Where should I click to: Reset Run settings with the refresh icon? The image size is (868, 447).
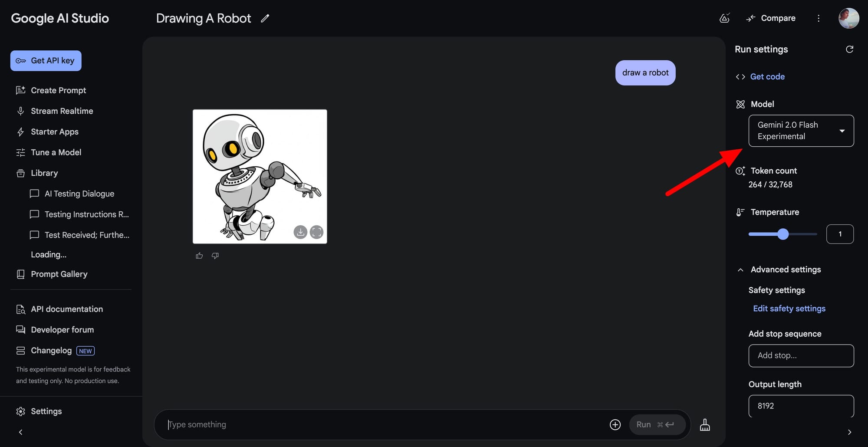pos(850,49)
